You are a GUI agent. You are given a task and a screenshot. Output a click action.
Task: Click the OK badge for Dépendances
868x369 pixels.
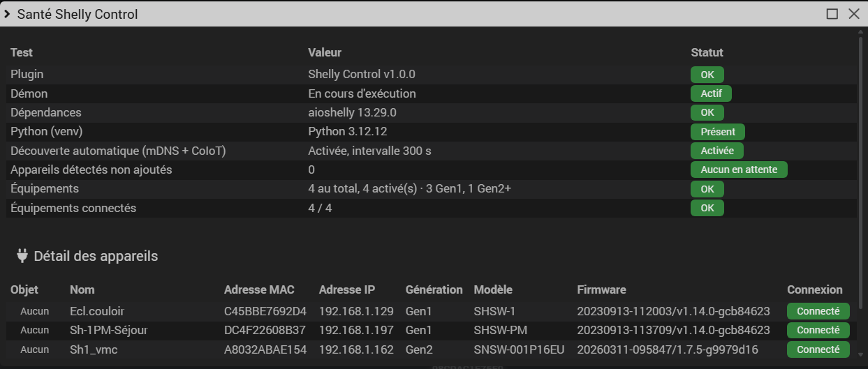[x=707, y=112]
